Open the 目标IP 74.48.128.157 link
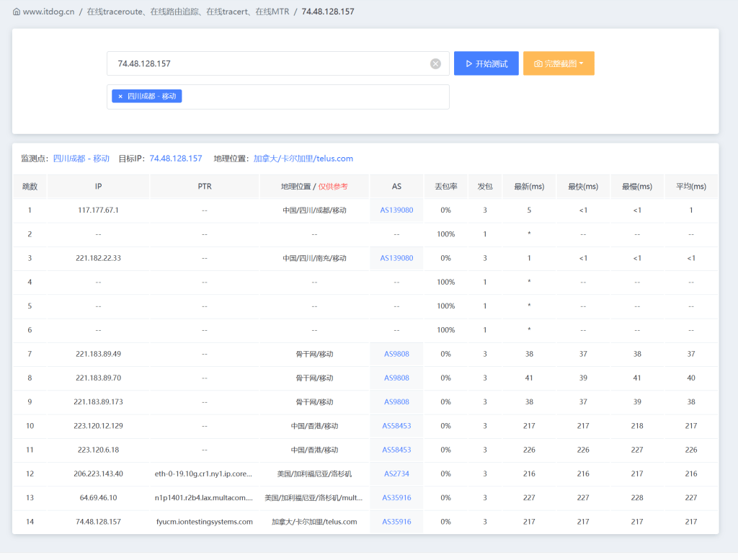The image size is (738, 560). coord(176,159)
